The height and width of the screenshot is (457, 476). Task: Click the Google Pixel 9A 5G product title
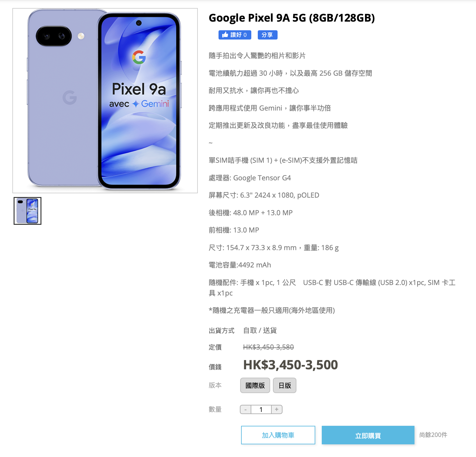tap(292, 18)
